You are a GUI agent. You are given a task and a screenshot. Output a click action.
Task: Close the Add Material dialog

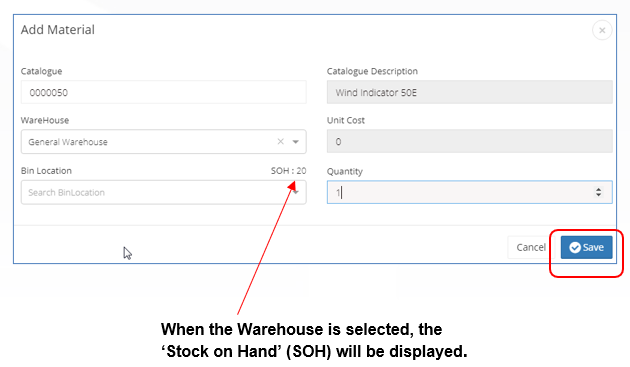coord(602,30)
